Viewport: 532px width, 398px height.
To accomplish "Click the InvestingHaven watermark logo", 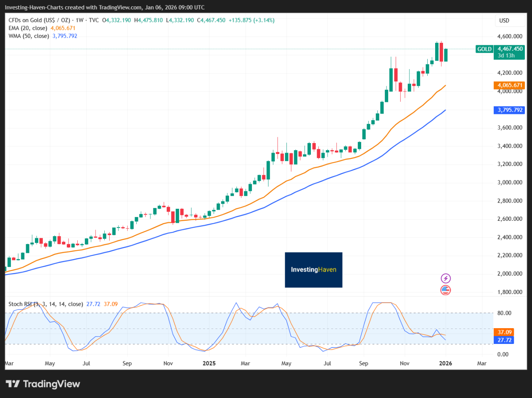I will coord(313,269).
